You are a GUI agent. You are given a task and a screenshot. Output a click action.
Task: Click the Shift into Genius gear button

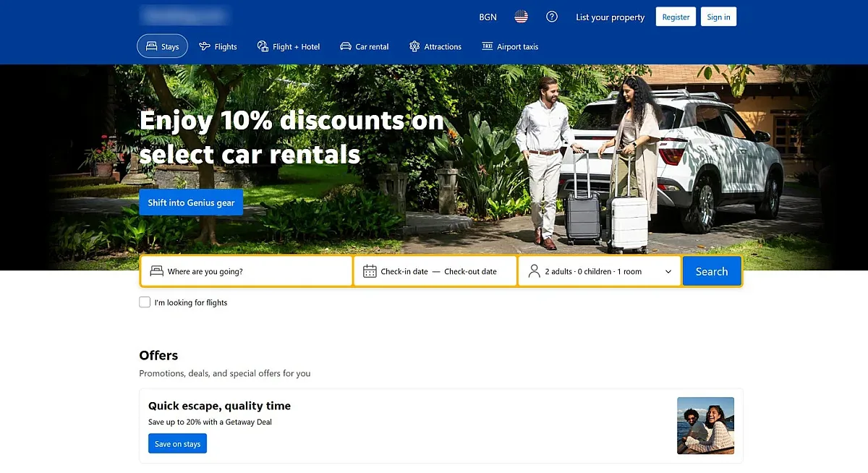point(191,203)
